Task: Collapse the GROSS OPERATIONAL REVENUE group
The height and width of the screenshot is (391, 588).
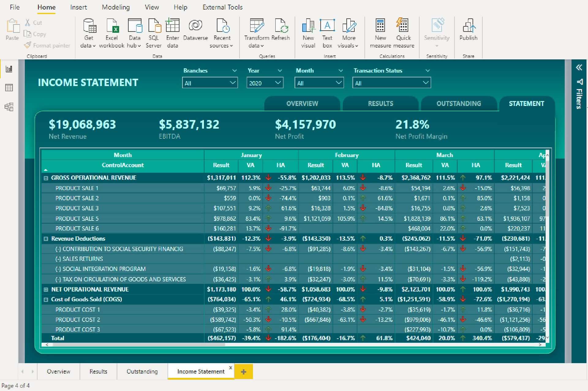Action: pos(46,178)
